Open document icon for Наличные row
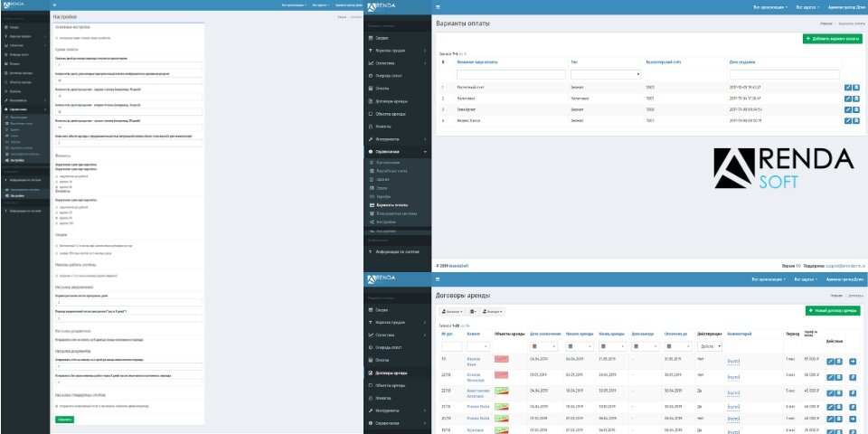Image resolution: width=868 pixels, height=434 pixels. (856, 99)
